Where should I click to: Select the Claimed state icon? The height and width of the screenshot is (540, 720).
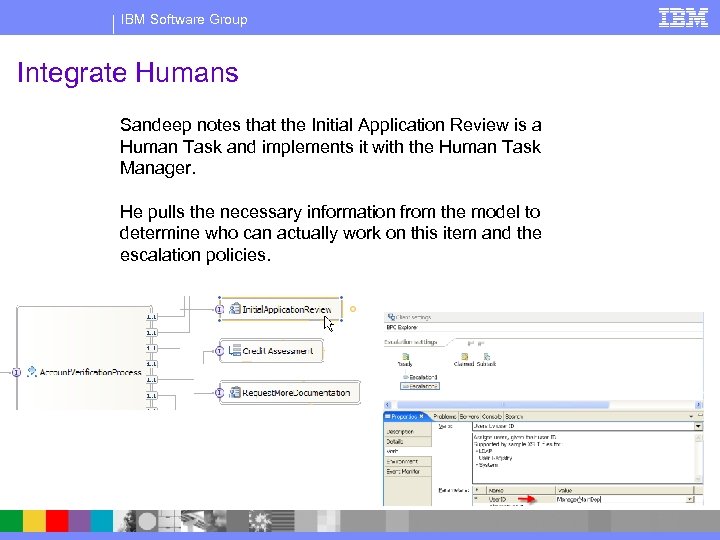[464, 356]
